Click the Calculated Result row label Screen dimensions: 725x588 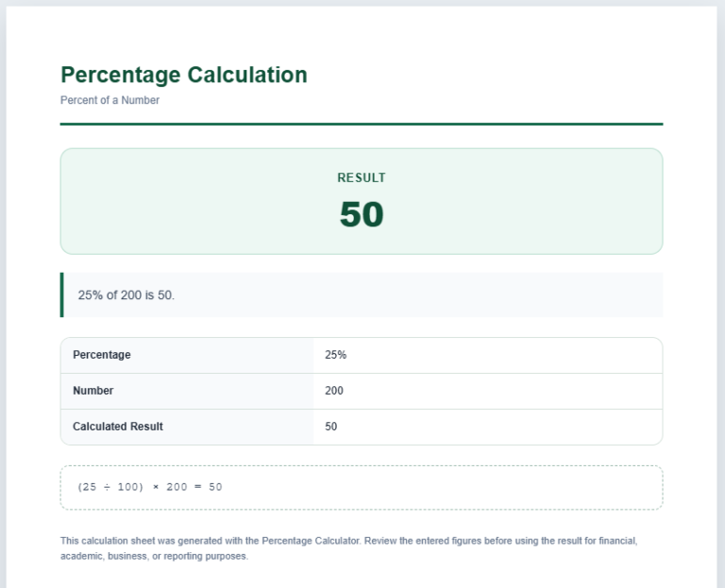tap(118, 427)
